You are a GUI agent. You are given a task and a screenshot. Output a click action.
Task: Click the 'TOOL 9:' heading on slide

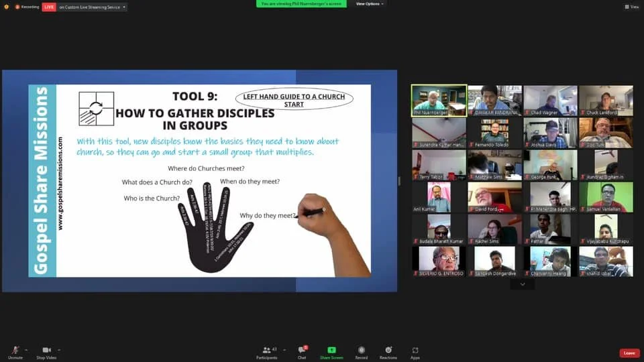(195, 96)
